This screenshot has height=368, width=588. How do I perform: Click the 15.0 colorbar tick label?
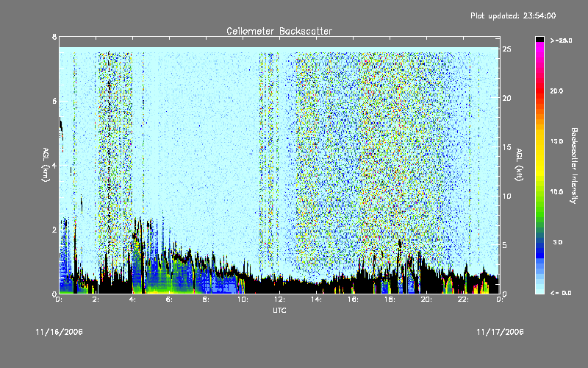coord(556,141)
